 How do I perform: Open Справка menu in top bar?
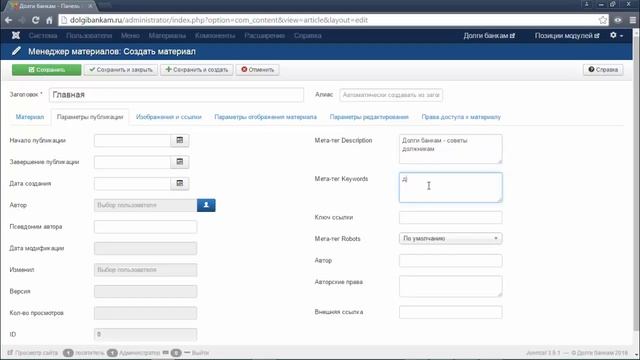[308, 36]
